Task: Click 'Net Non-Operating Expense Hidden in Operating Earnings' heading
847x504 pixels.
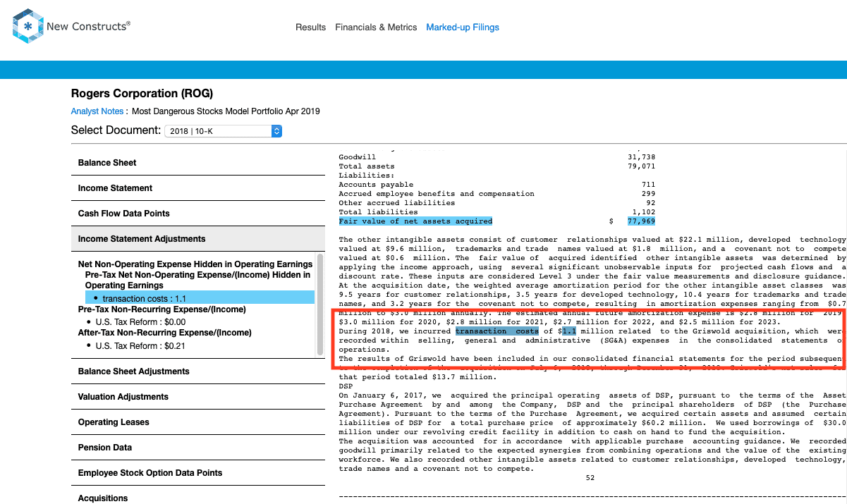Action: [195, 264]
